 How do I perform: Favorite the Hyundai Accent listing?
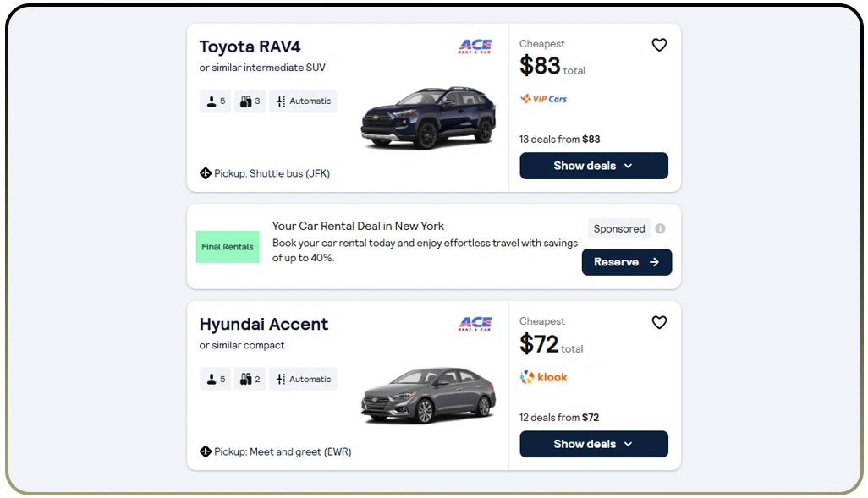(659, 322)
